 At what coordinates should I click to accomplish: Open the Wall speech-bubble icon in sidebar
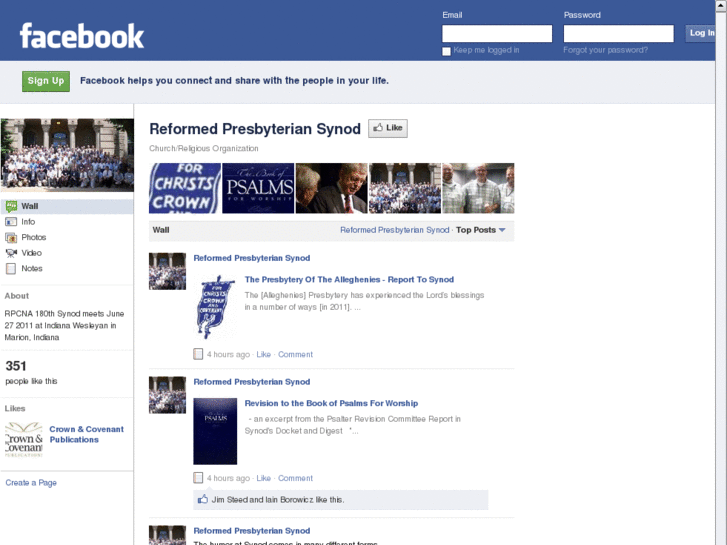pyautogui.click(x=11, y=206)
